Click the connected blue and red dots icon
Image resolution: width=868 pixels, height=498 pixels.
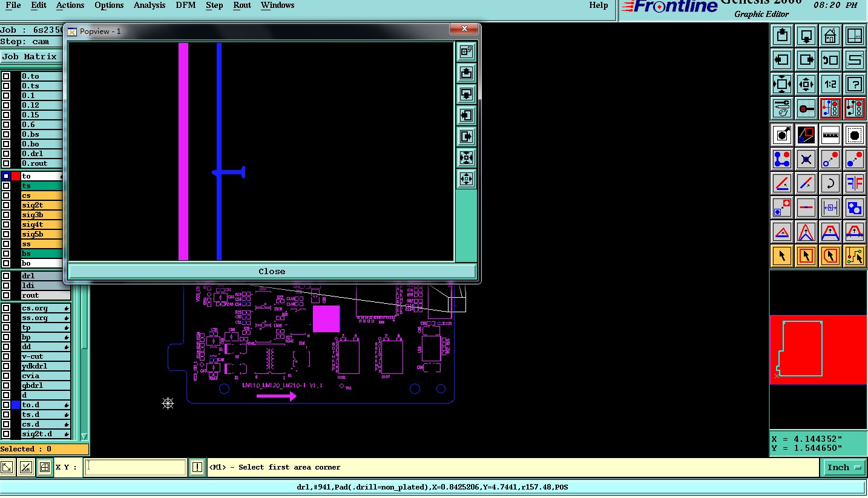pos(782,159)
